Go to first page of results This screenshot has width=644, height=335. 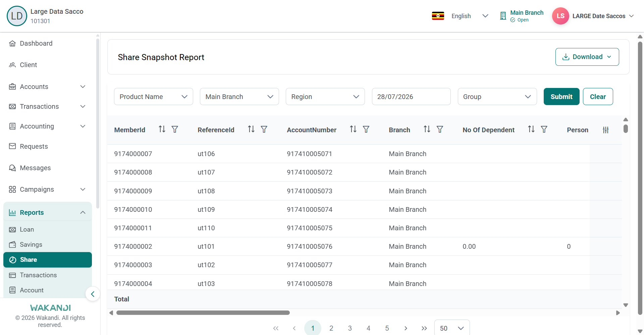pos(276,328)
